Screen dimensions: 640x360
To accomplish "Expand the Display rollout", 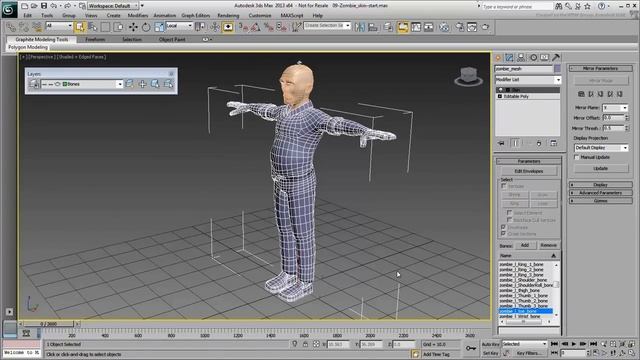I will click(600, 185).
